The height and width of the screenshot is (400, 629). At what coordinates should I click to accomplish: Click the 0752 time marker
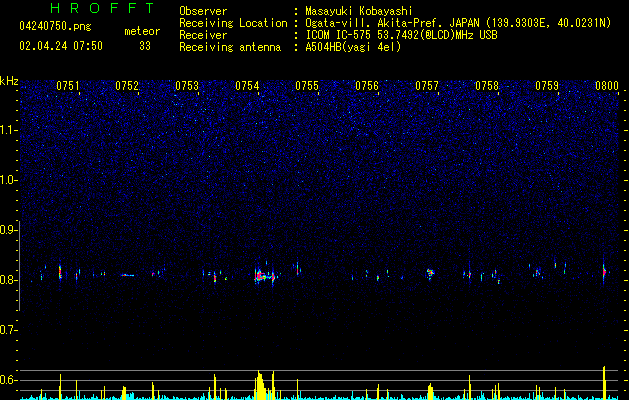pyautogui.click(x=127, y=86)
